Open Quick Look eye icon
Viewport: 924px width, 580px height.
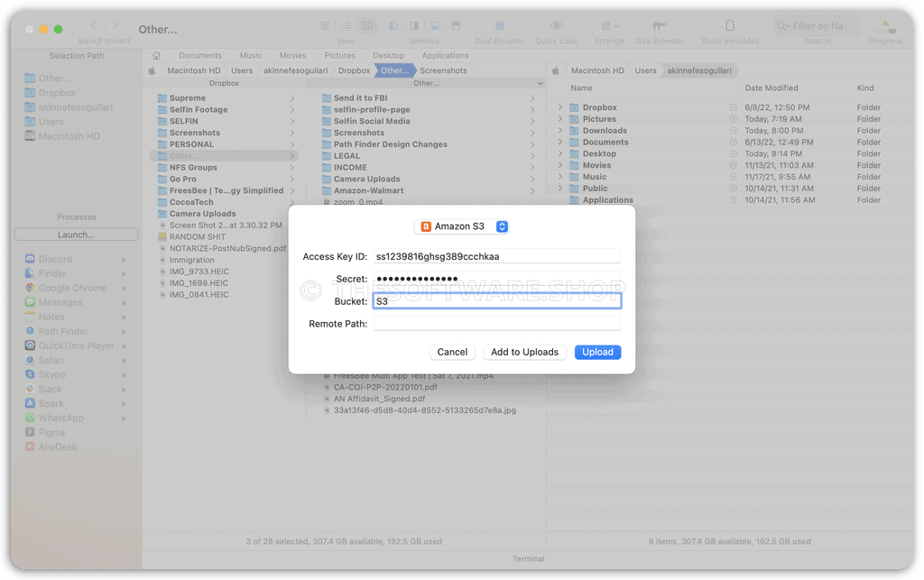click(556, 26)
